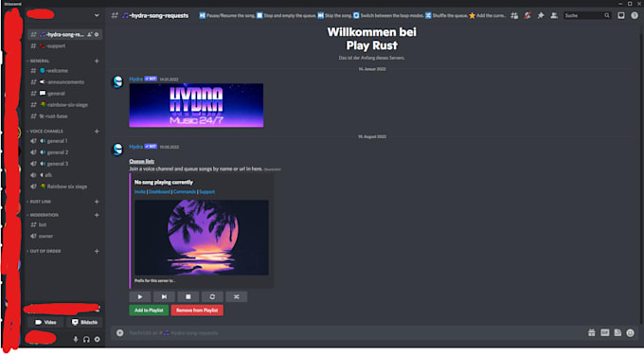Expand the RUST LINK category

(40, 202)
